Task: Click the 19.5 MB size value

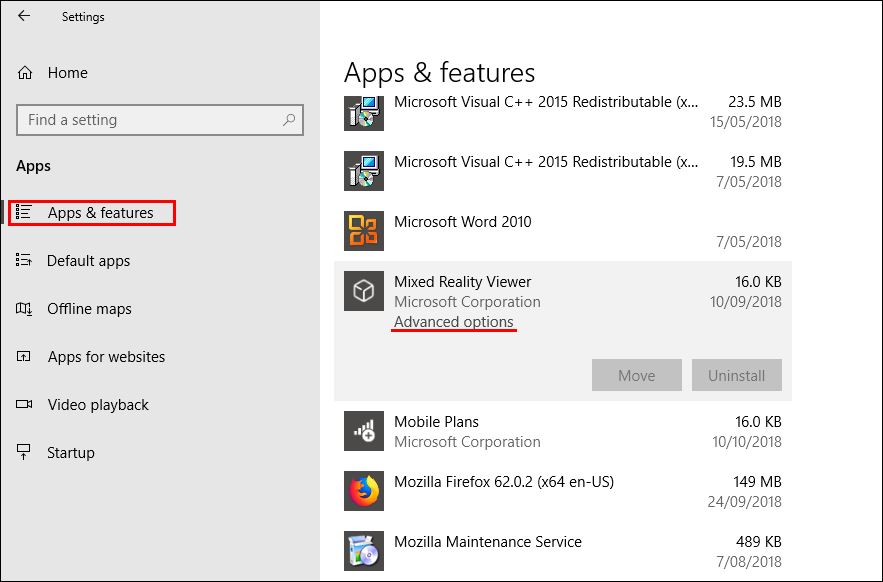Action: coord(756,162)
